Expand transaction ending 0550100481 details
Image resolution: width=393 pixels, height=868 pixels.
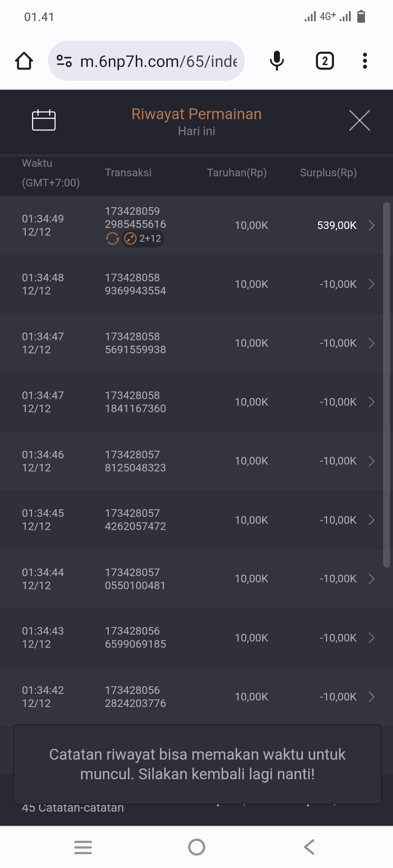tap(372, 579)
